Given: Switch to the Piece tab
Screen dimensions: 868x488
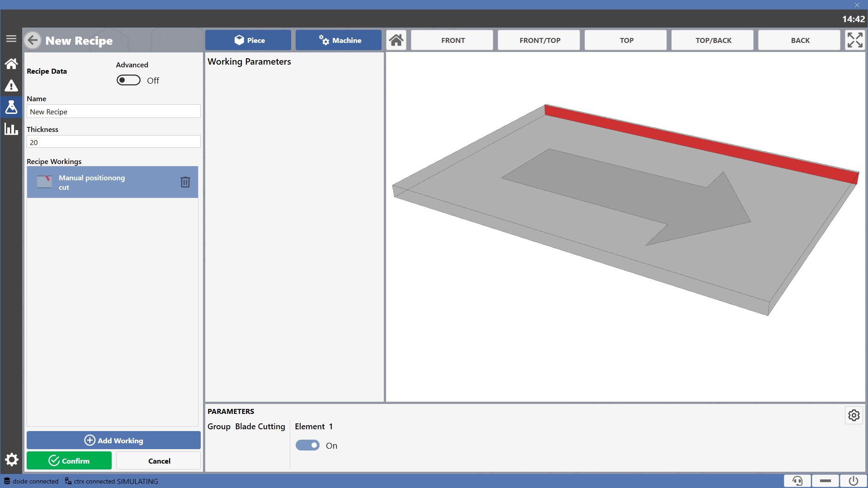Looking at the screenshot, I should click(x=248, y=40).
